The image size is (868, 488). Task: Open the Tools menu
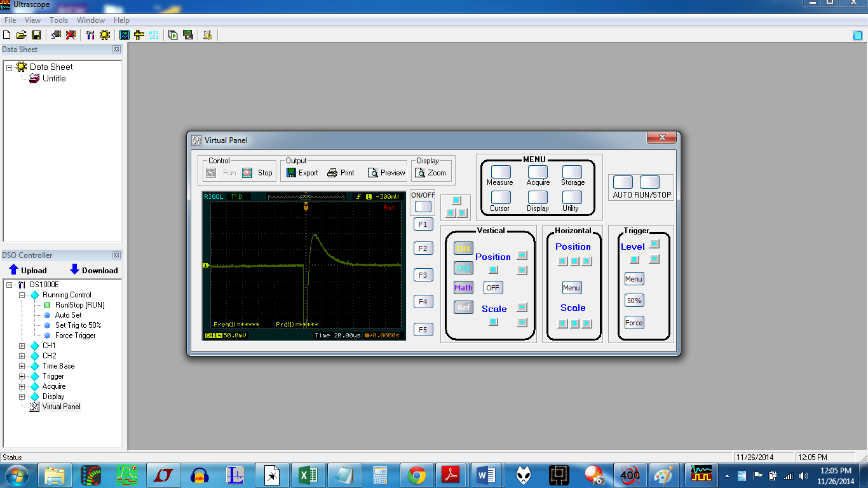coord(58,20)
